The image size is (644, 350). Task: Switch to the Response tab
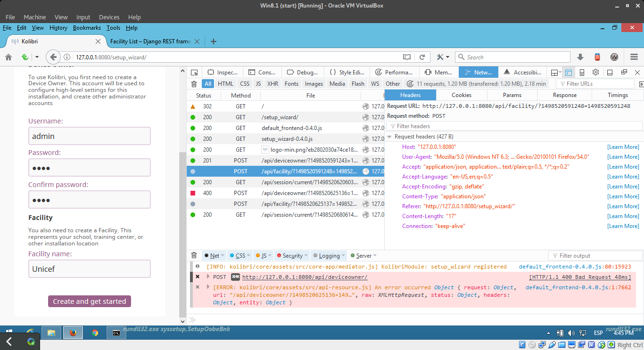point(564,95)
